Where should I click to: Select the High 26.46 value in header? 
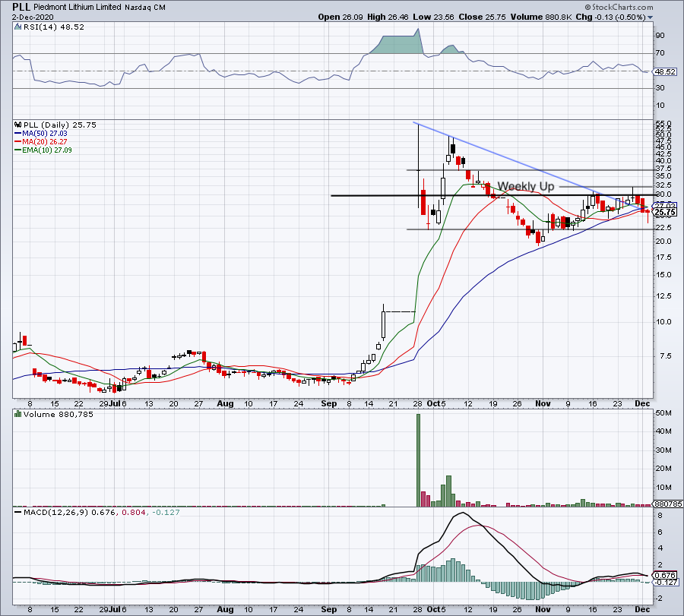click(x=388, y=17)
